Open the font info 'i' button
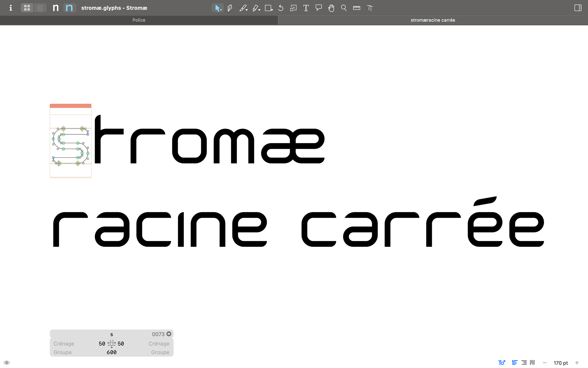The width and height of the screenshot is (588, 368). click(x=11, y=8)
